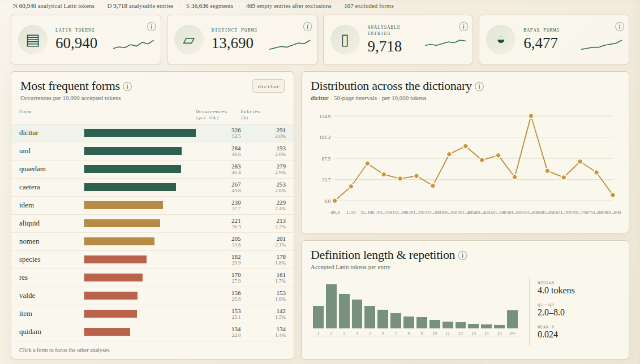Click the Distinct Forms sparkline
Viewport: 640px width, 364px height.
pyautogui.click(x=290, y=45)
